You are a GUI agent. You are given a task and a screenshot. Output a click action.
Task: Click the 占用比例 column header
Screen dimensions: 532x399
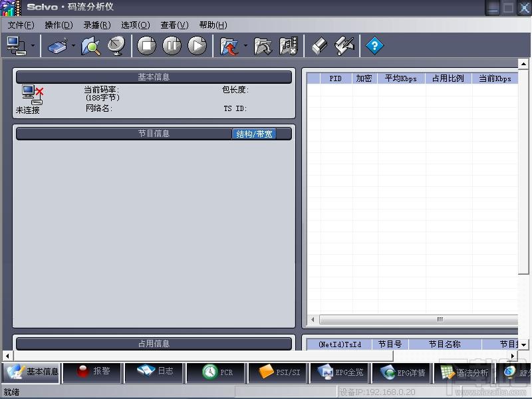(448, 78)
